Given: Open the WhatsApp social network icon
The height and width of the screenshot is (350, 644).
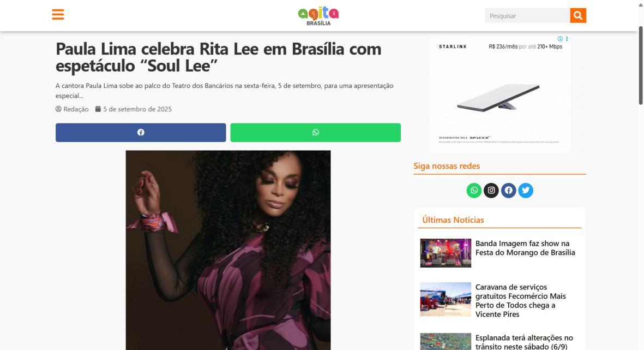Looking at the screenshot, I should (x=474, y=191).
